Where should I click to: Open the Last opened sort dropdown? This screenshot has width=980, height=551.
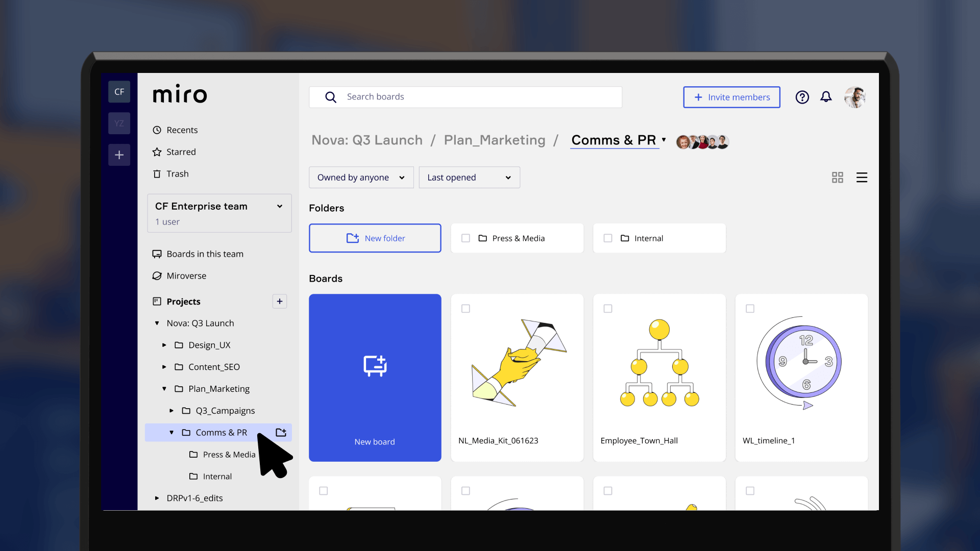(470, 178)
